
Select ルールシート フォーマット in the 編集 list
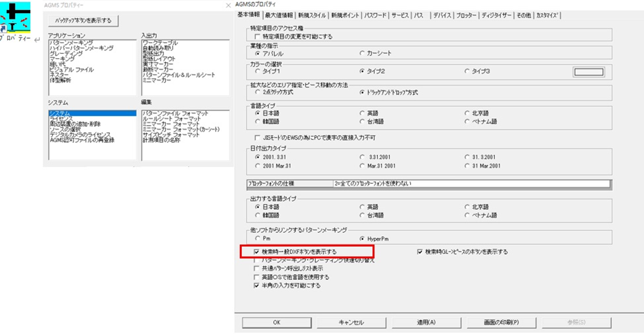[x=171, y=119]
